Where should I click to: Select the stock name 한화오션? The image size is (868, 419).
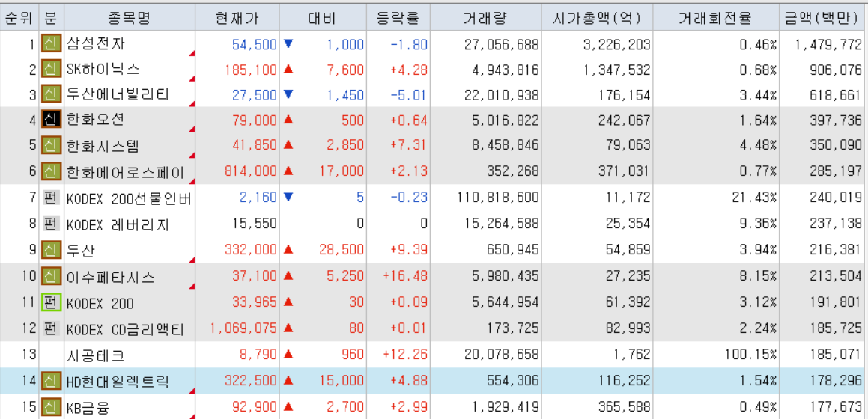tap(96, 120)
